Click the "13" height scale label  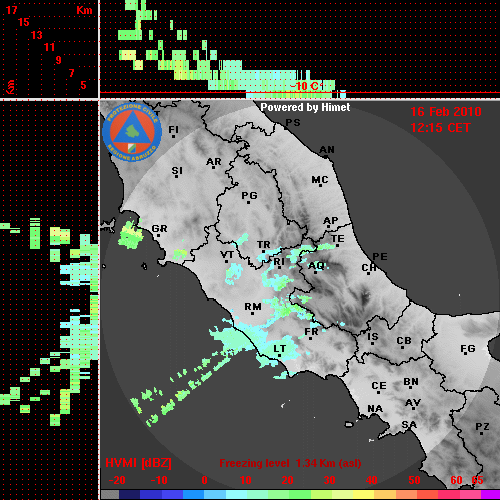coord(37,35)
